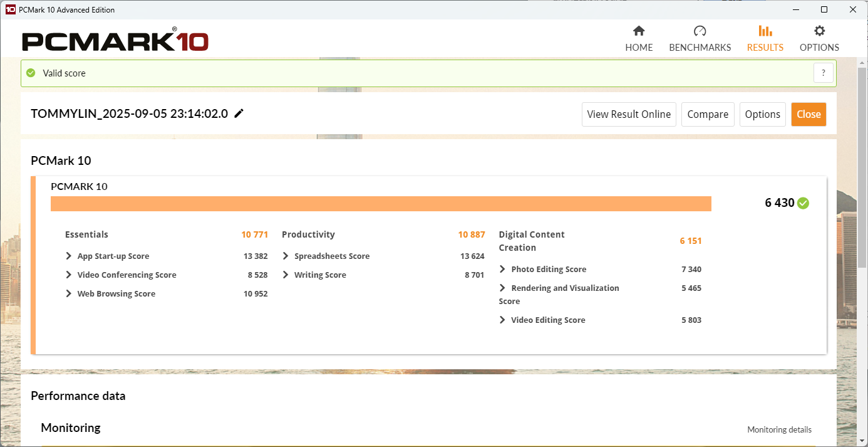Click the Compare button

[x=708, y=114]
